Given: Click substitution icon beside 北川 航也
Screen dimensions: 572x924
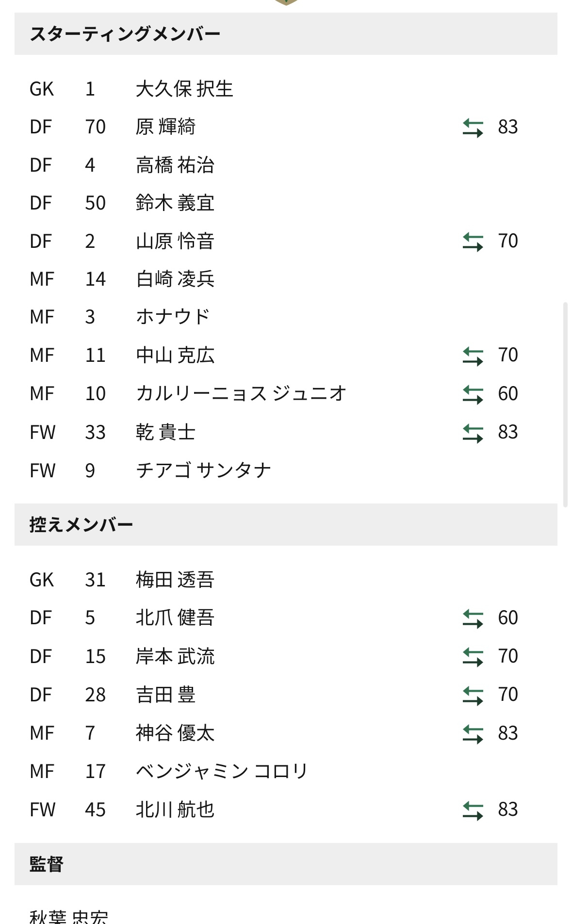Looking at the screenshot, I should [473, 810].
